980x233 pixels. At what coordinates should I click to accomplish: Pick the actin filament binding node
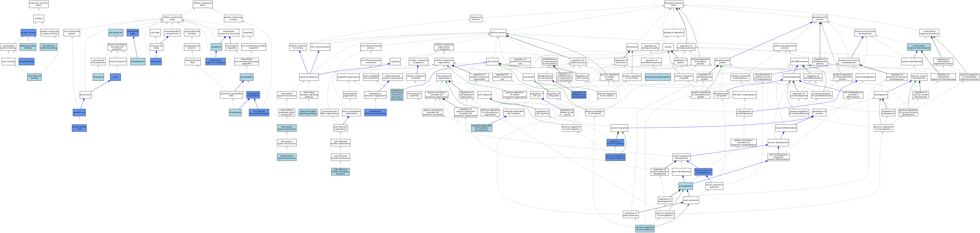click(x=34, y=77)
